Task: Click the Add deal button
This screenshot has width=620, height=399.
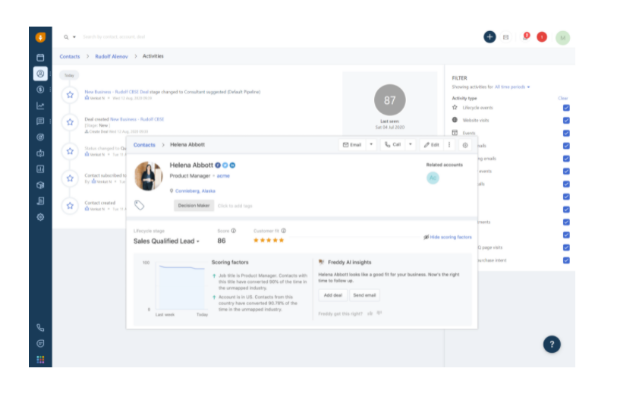Action: click(333, 295)
